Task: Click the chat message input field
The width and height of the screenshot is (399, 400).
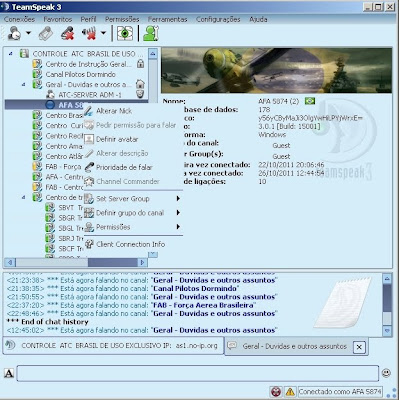Action: point(198,373)
